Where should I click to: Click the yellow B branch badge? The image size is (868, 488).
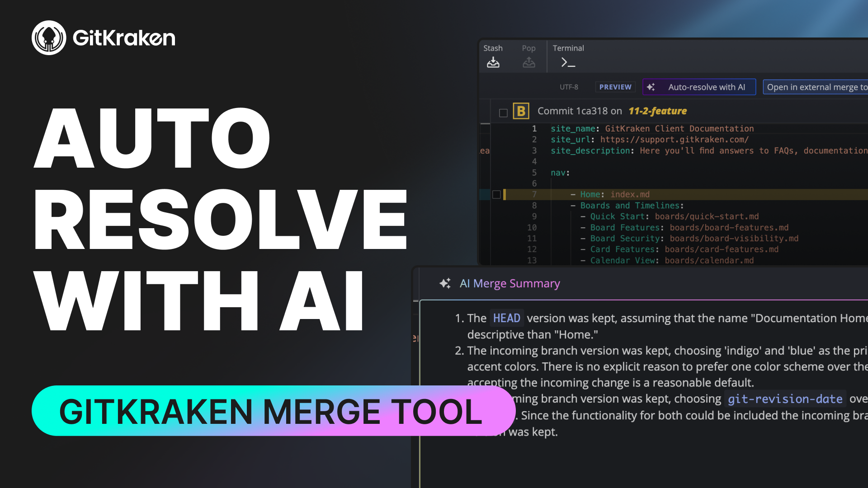coord(521,111)
